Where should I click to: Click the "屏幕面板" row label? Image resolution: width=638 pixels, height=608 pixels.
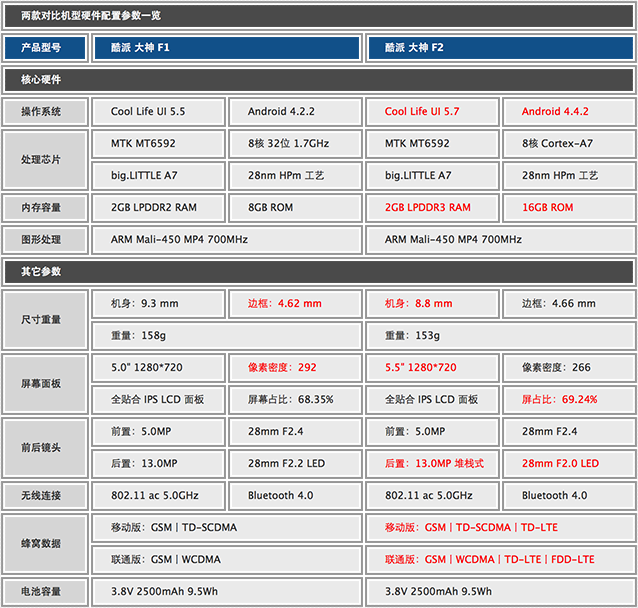45,383
